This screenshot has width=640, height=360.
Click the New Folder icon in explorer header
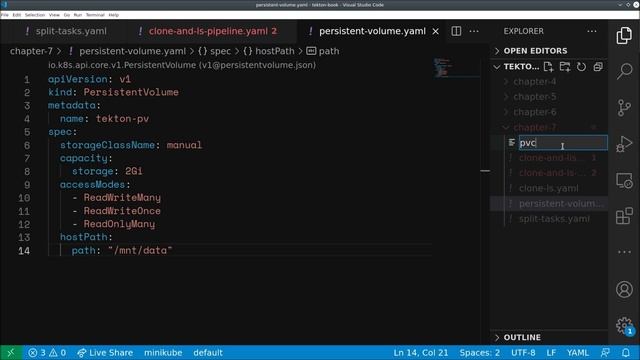(x=565, y=67)
